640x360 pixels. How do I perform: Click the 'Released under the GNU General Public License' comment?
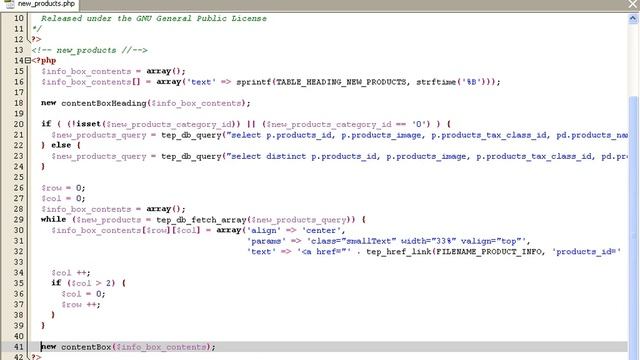pos(153,18)
